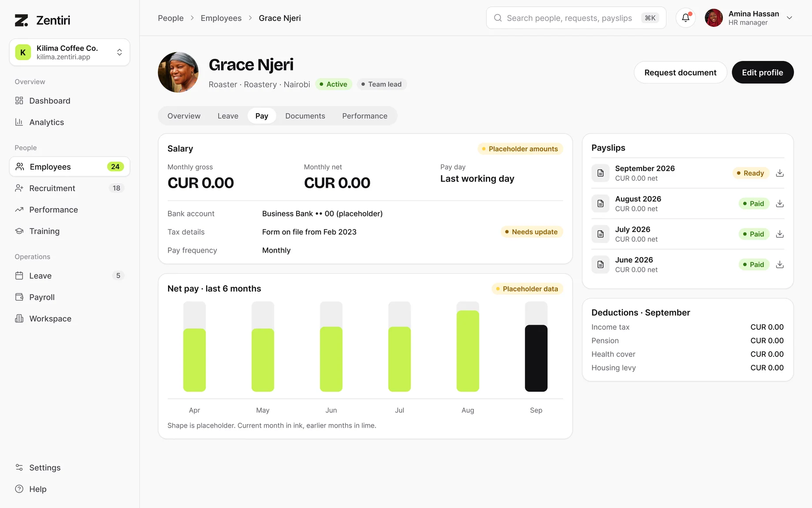Screen dimensions: 812x508
Task: Open the Payroll page
Action: click(x=70, y=297)
